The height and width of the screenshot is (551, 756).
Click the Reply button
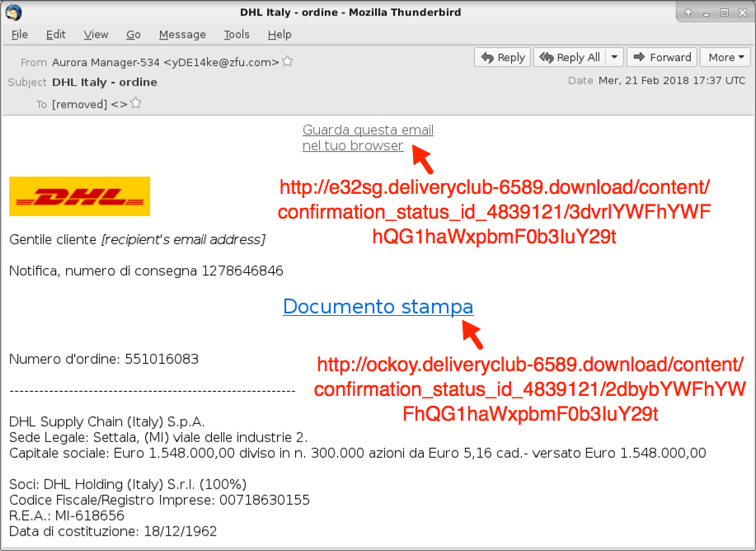502,57
